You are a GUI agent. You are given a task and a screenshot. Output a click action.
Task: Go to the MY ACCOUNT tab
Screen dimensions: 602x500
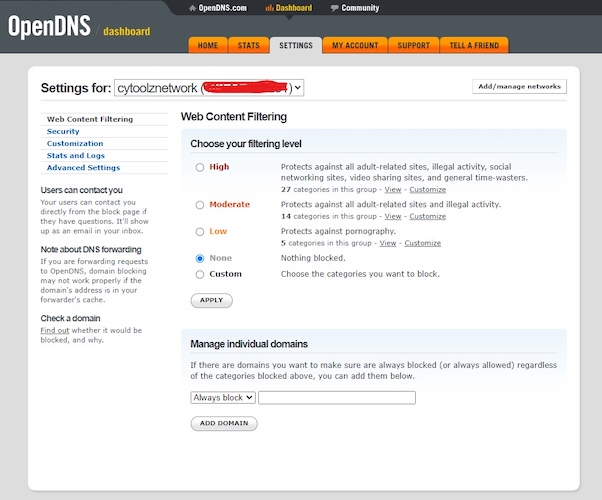pyautogui.click(x=355, y=45)
